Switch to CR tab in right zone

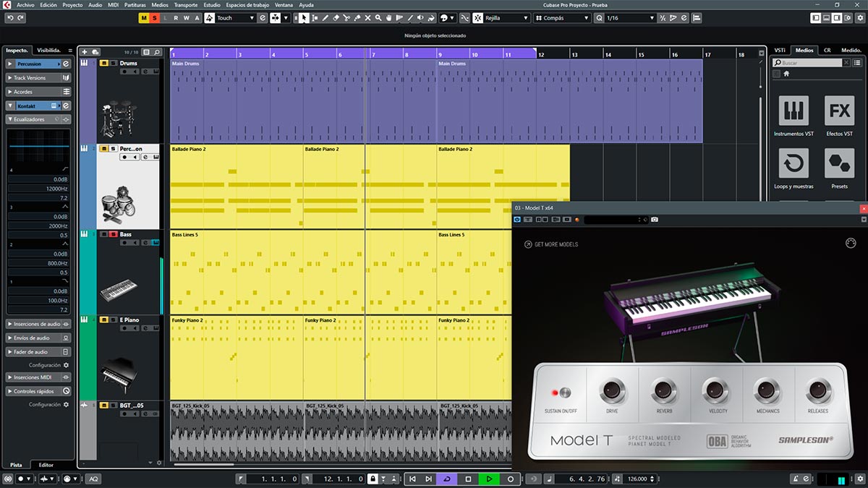tap(827, 50)
